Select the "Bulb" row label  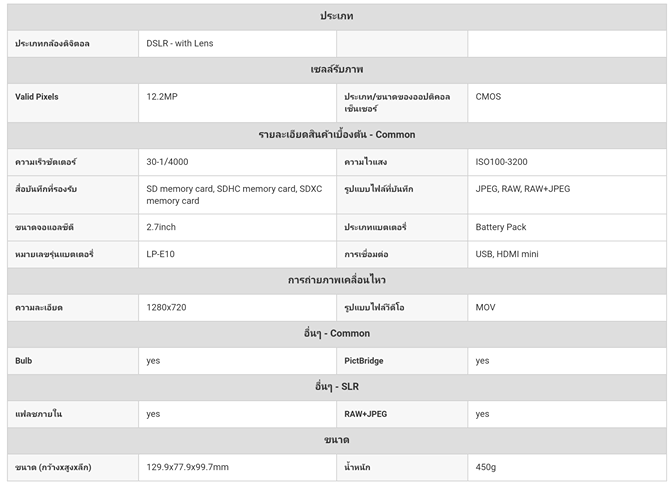(24, 361)
